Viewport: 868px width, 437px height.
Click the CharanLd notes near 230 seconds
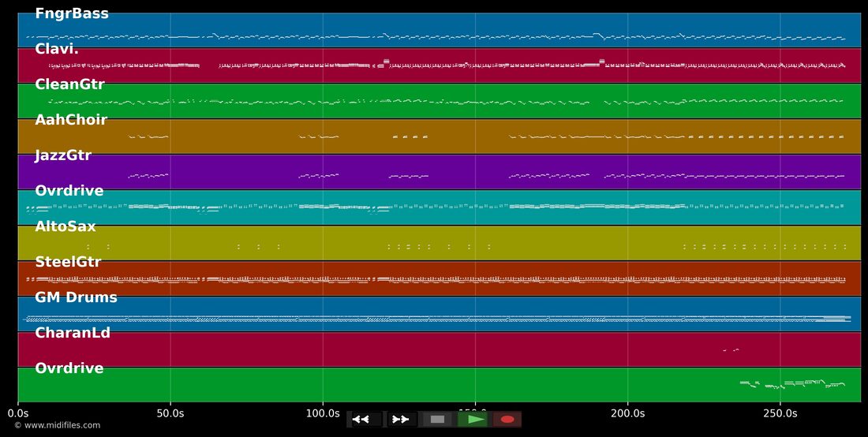click(731, 350)
